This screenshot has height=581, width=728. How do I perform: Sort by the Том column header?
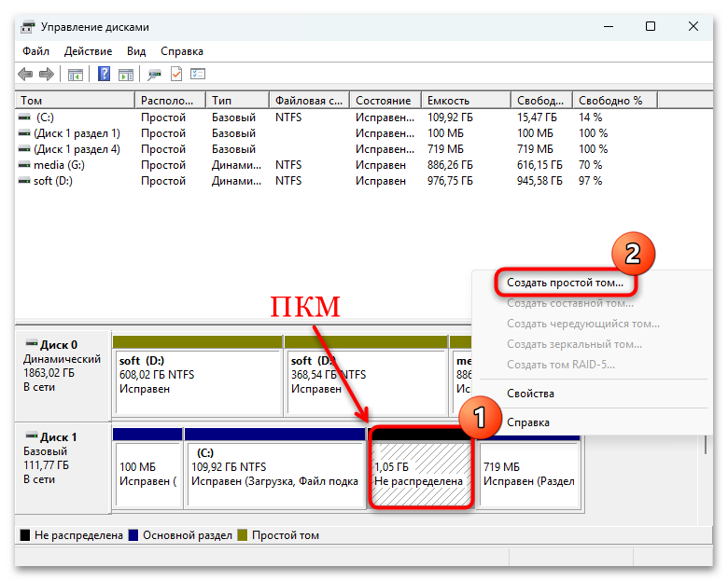[x=76, y=100]
